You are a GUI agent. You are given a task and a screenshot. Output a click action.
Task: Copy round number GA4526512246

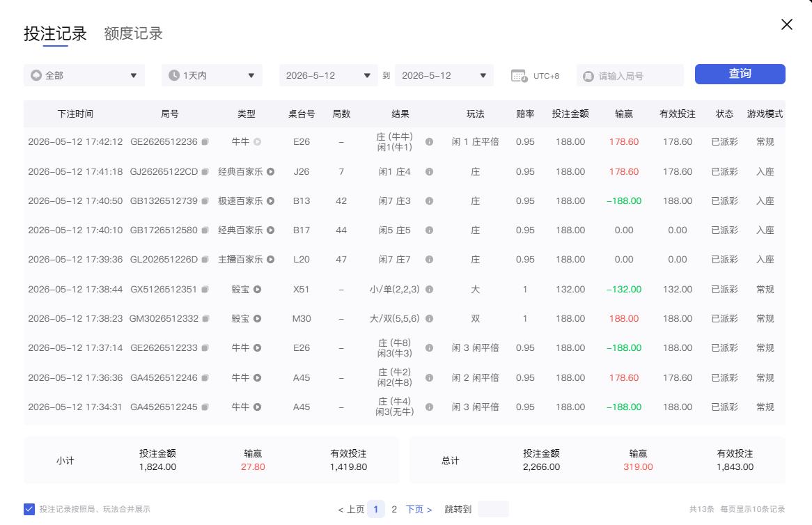(205, 378)
